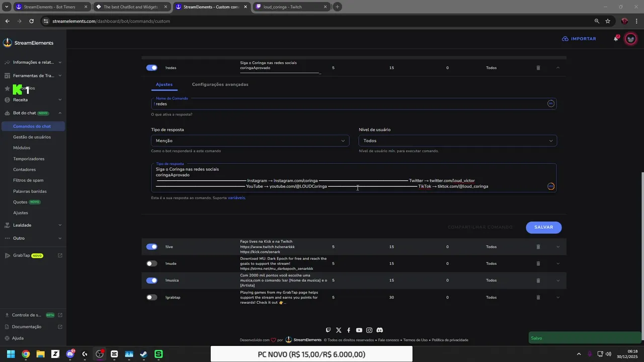Enable the !mude command switch
Viewport: 644px width, 362px height.
tap(151, 263)
